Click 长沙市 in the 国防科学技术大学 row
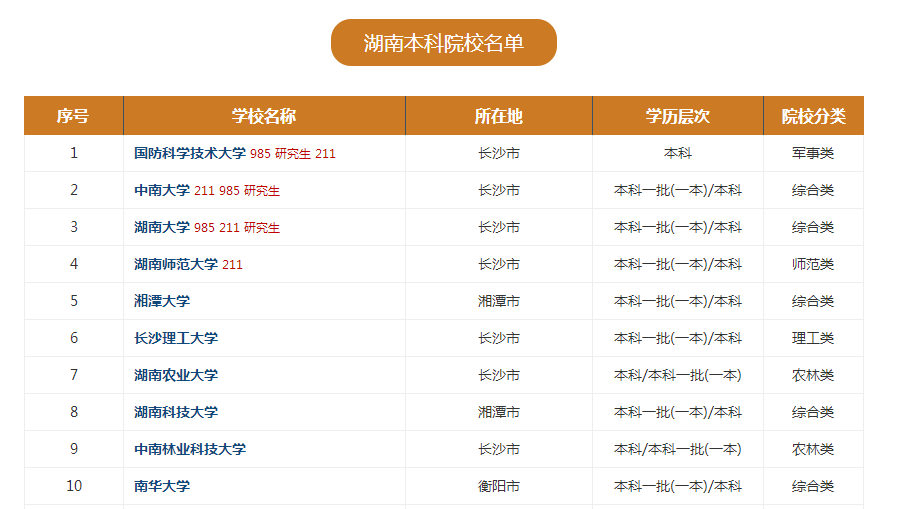Viewport: 900px width, 509px height. [x=499, y=153]
